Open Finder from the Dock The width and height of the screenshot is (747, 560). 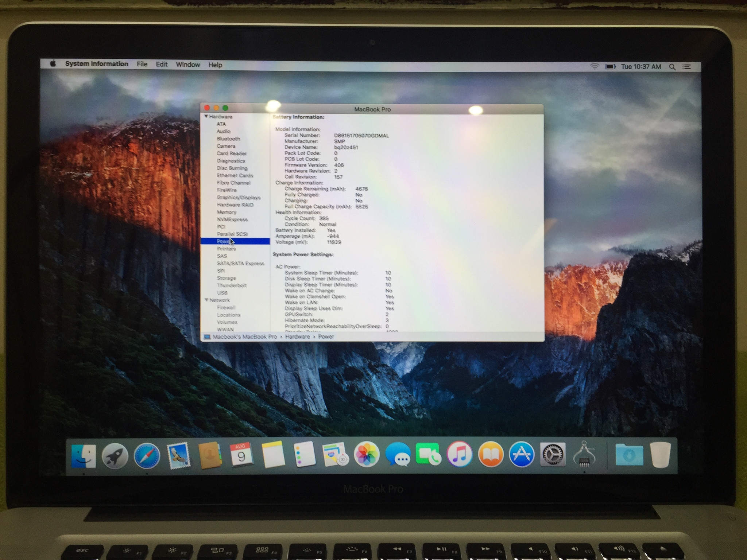84,456
